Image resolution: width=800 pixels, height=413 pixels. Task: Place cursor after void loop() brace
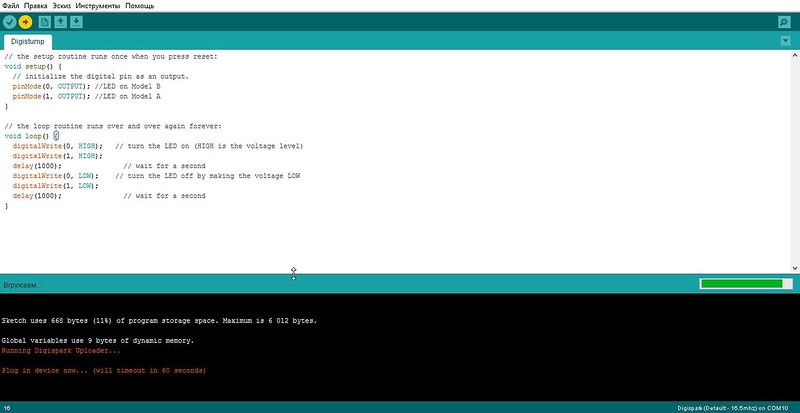[x=59, y=136]
